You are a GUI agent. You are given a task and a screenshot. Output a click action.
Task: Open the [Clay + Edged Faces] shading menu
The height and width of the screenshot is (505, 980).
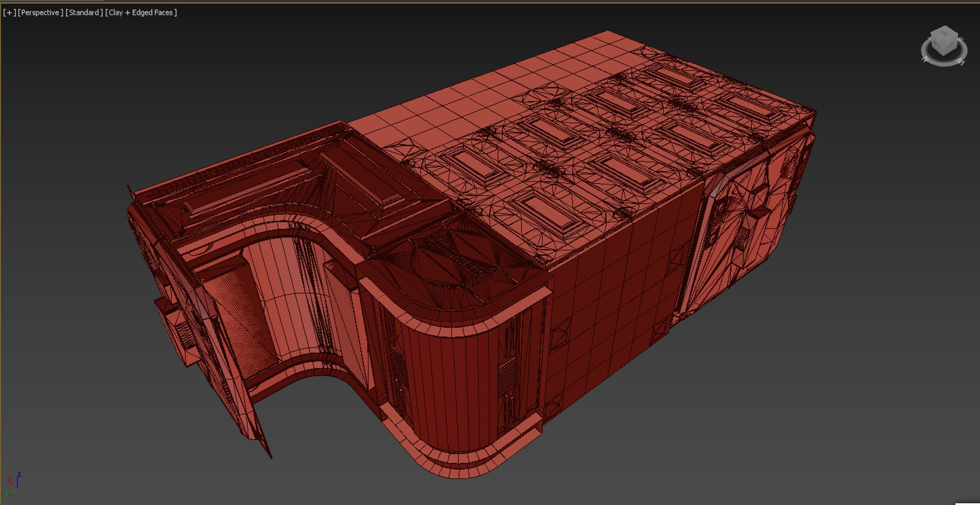(x=141, y=12)
